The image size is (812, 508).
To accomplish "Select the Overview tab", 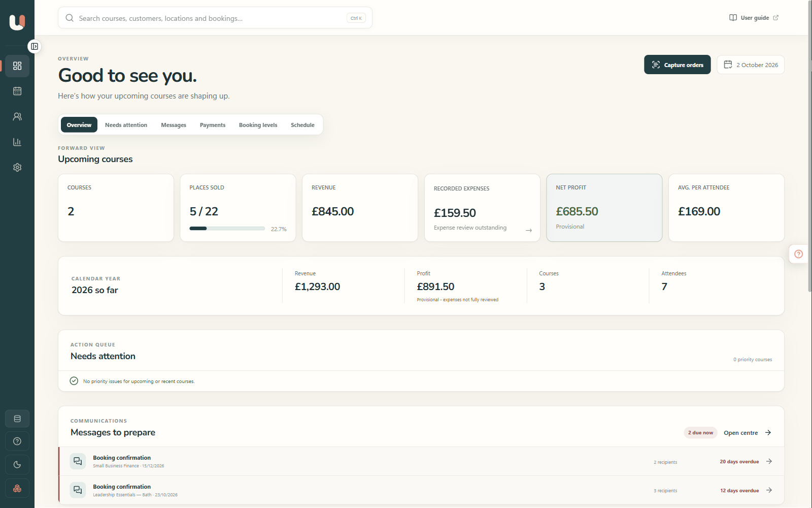I will [79, 124].
